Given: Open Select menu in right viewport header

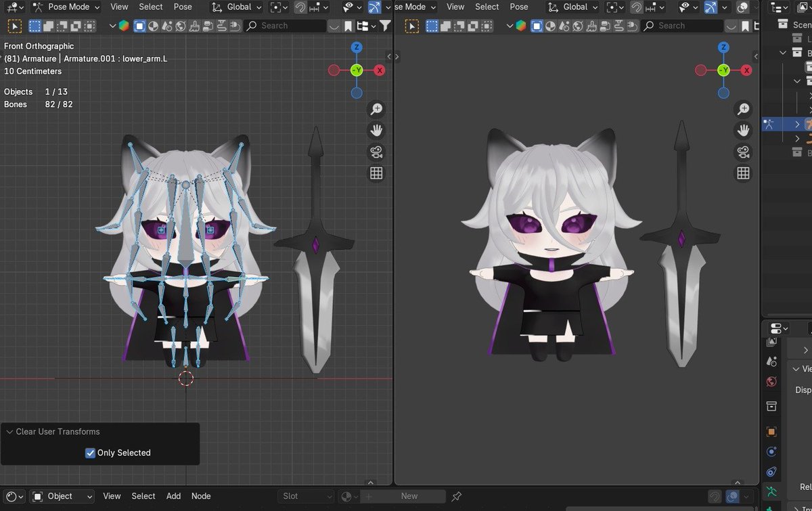Looking at the screenshot, I should [487, 7].
